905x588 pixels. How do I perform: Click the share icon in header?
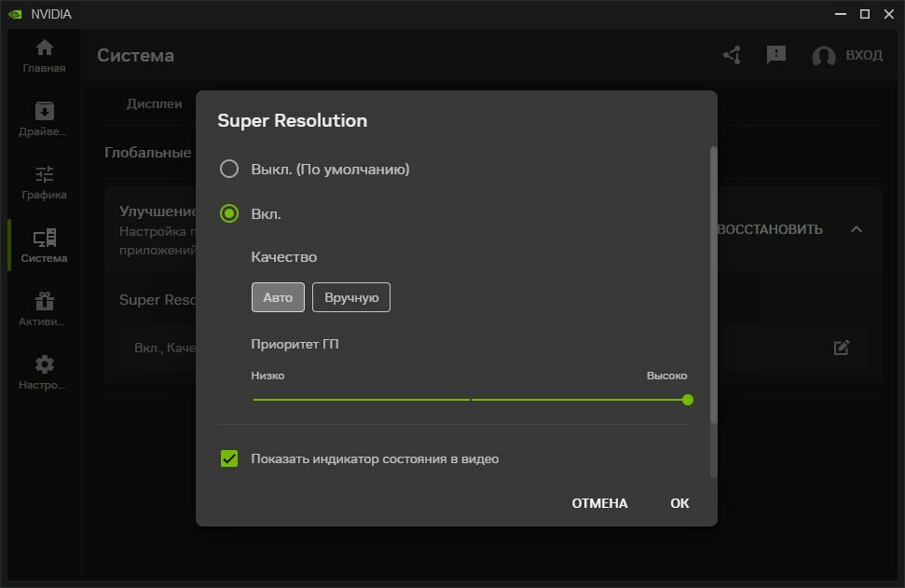(x=732, y=55)
